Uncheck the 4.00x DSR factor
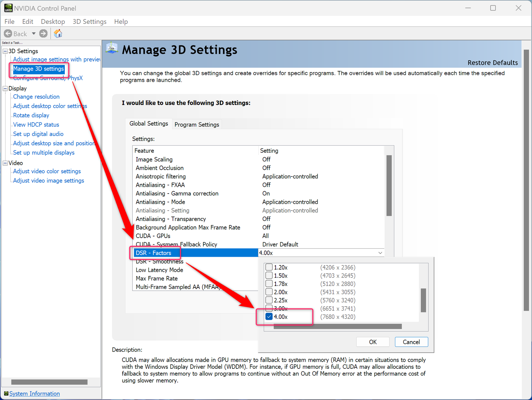532x400 pixels. pos(269,316)
